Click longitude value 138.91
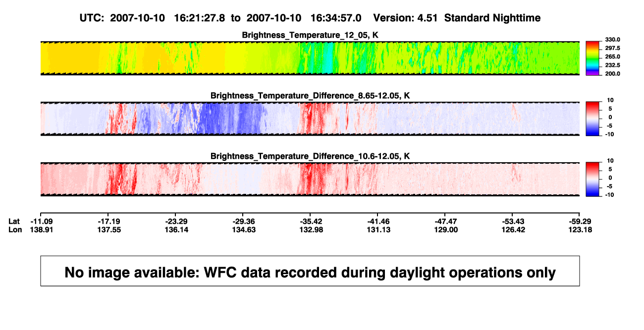 pos(42,230)
